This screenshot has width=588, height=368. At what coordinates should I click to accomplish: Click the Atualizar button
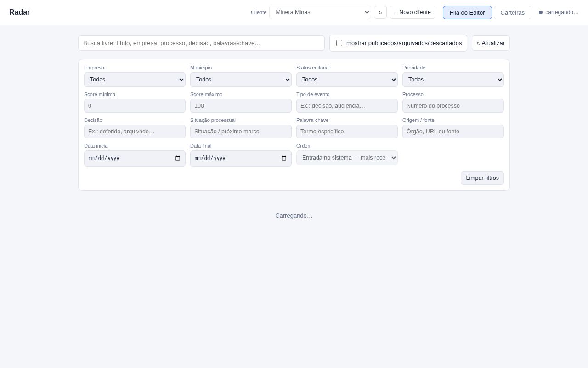click(x=491, y=43)
